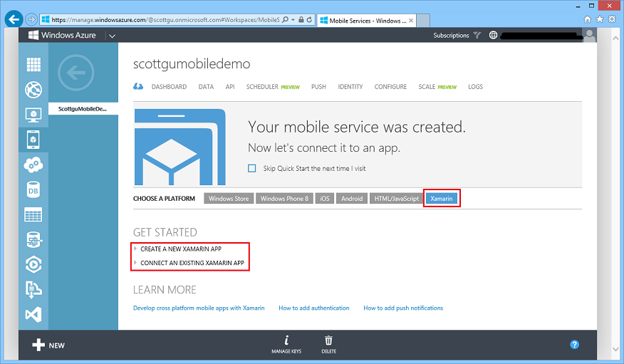
Task: Open How to add authentication link
Action: (x=314, y=308)
